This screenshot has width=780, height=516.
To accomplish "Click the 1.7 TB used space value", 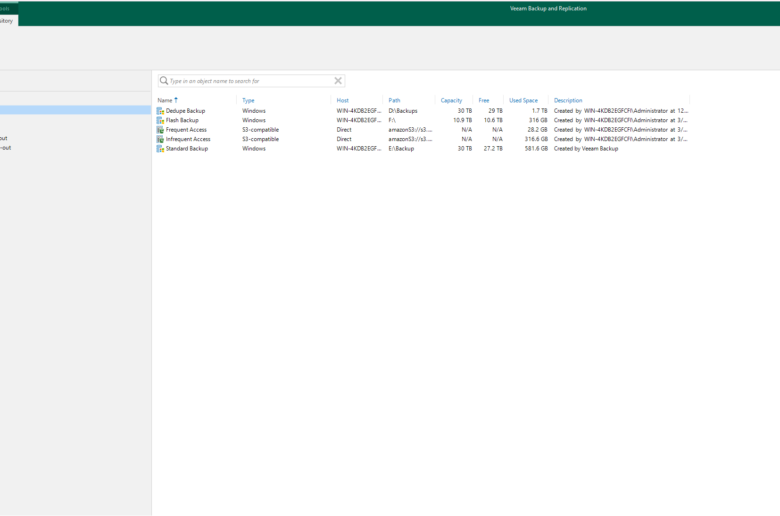I will [539, 111].
